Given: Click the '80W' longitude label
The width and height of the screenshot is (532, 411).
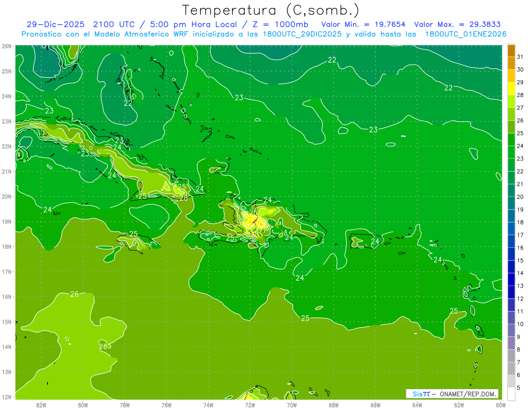Looking at the screenshot, I should click(x=83, y=405).
